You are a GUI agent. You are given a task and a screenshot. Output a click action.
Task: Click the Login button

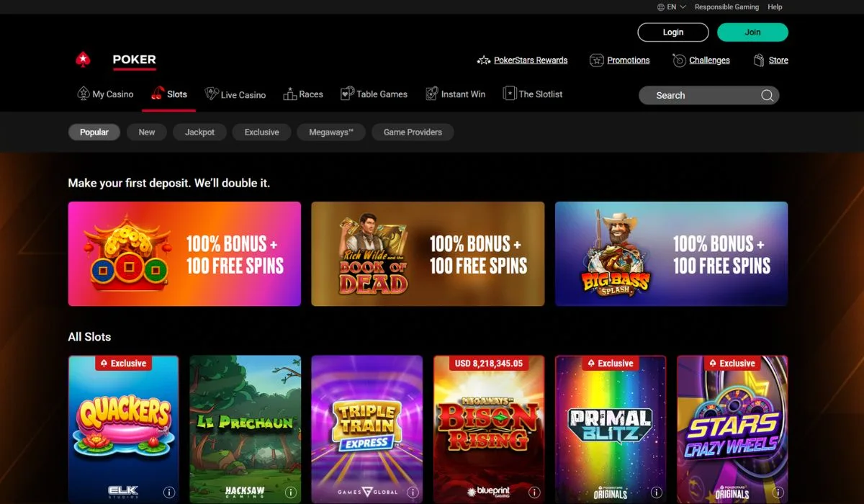click(x=673, y=32)
